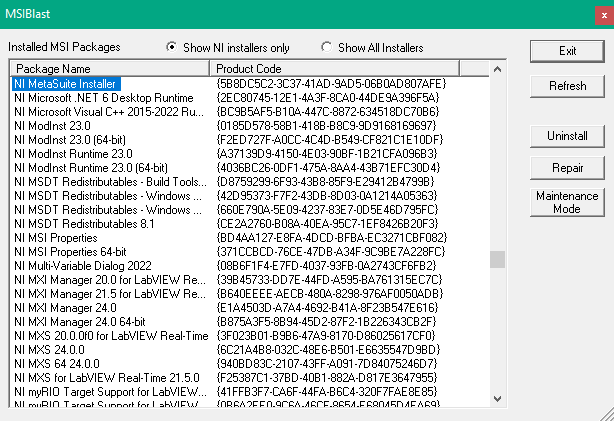Click product code {660E790A-5E09-4237-83E7-0D5E46D795FC}
614x421 pixels.
click(x=327, y=210)
